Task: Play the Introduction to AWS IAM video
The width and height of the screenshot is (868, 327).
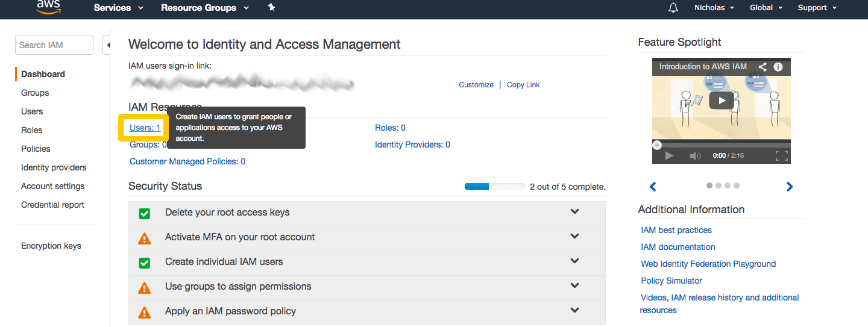Action: 721,100
